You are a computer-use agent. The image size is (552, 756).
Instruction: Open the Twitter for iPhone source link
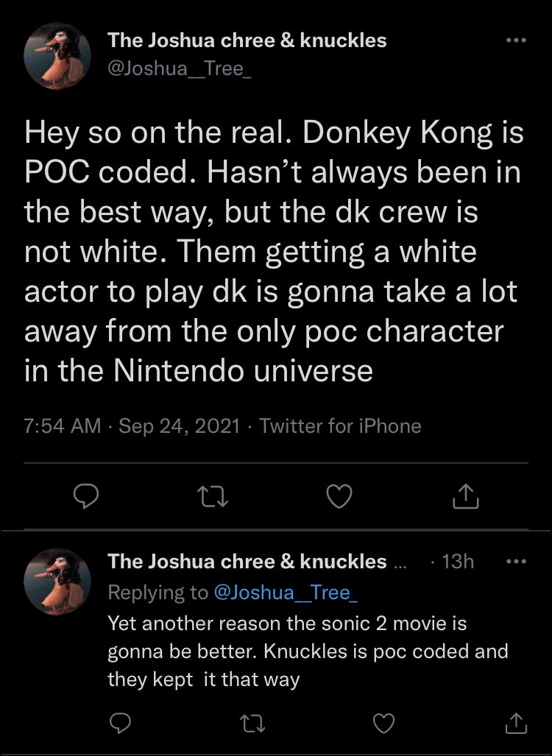(340, 425)
